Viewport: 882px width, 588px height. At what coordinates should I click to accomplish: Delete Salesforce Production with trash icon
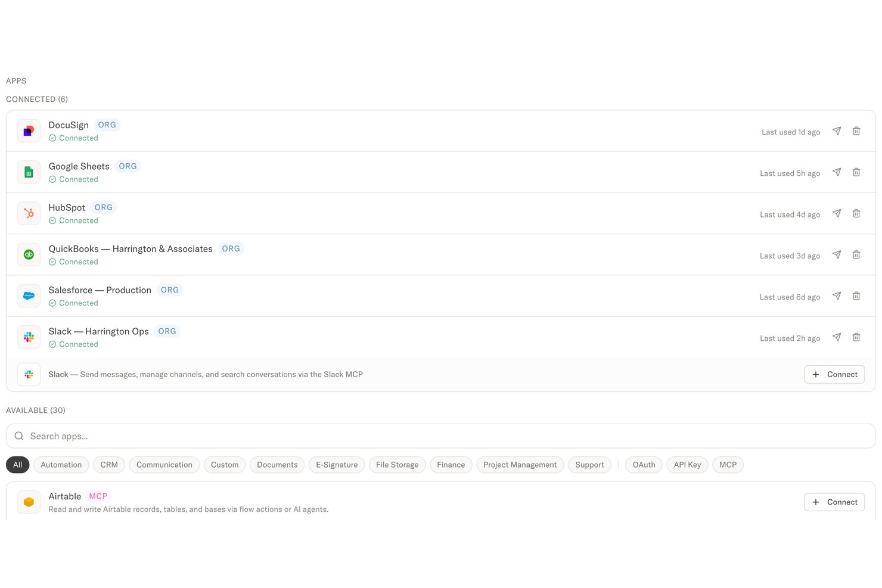click(856, 296)
